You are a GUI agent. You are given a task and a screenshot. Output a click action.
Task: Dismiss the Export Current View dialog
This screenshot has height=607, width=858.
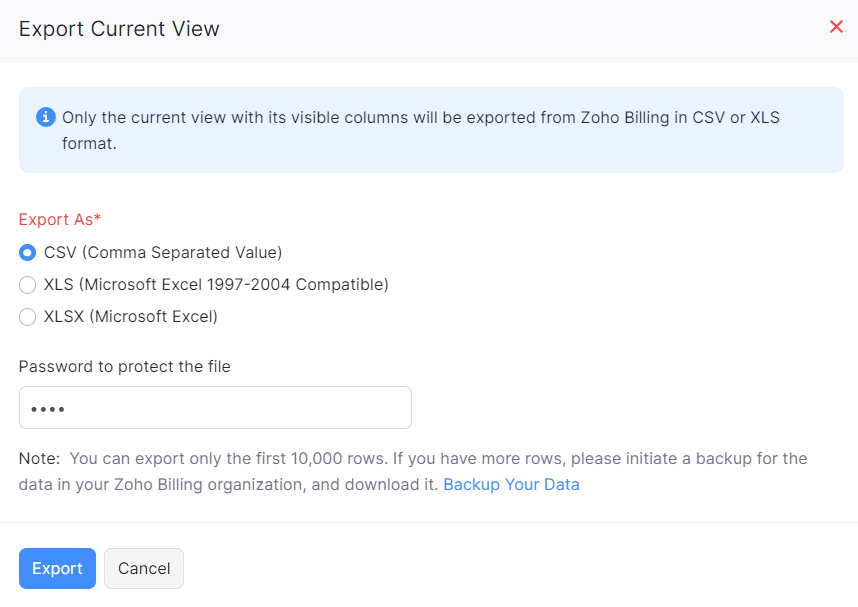click(x=836, y=27)
